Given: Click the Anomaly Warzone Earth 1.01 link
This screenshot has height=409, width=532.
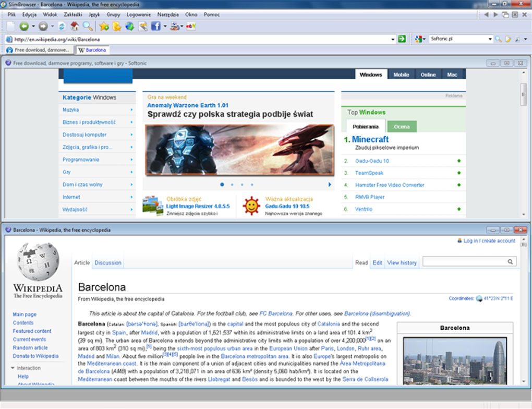Looking at the screenshot, I should 188,105.
